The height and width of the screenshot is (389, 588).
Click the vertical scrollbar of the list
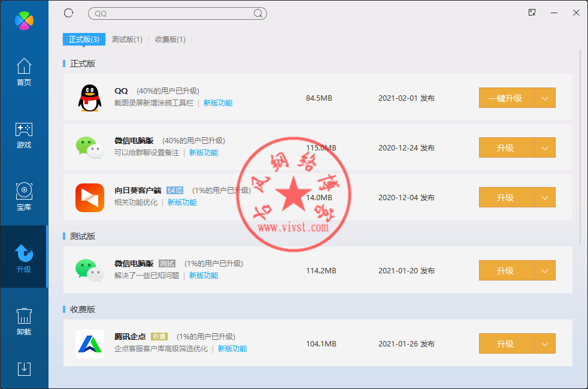(580, 146)
